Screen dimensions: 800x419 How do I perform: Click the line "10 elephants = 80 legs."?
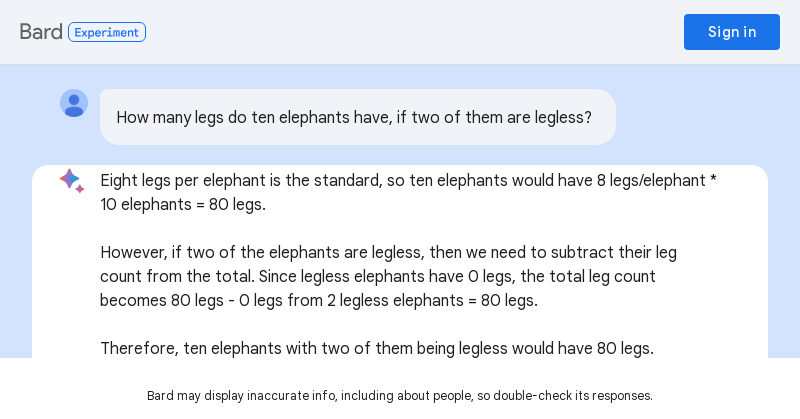tap(183, 205)
